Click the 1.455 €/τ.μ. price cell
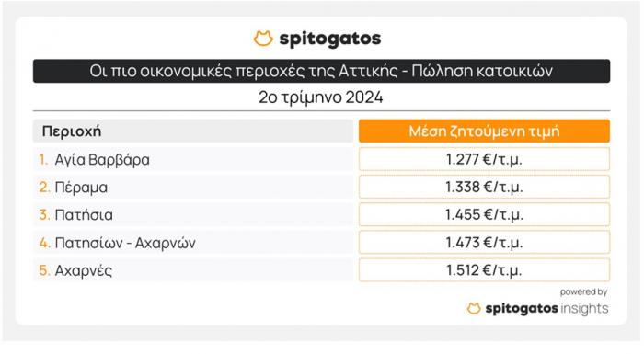The width and height of the screenshot is (644, 354). [484, 214]
